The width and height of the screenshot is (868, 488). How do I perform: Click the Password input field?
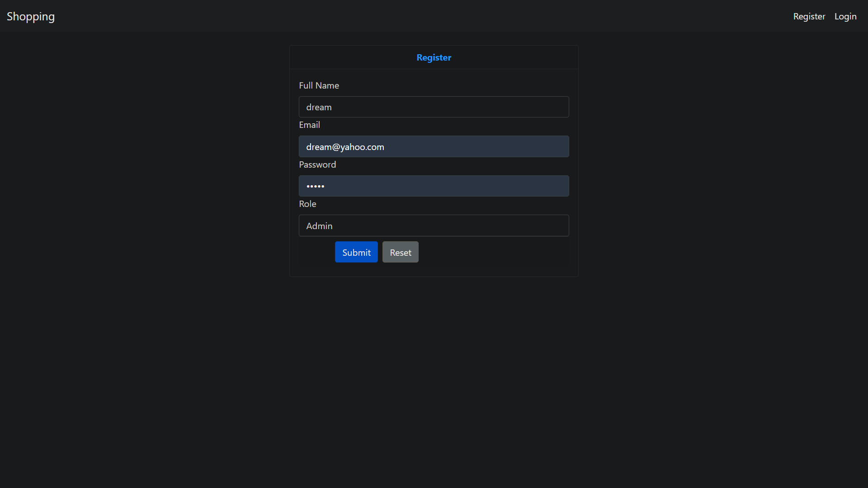point(434,186)
